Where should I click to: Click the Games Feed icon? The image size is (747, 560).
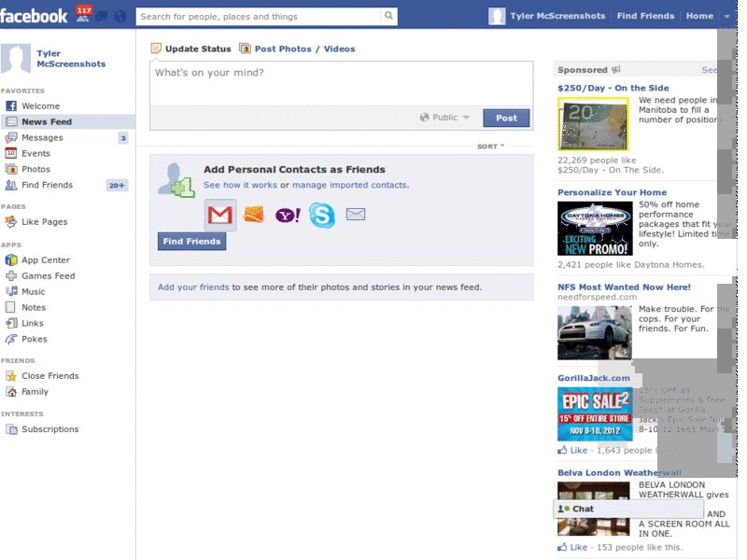(x=11, y=275)
